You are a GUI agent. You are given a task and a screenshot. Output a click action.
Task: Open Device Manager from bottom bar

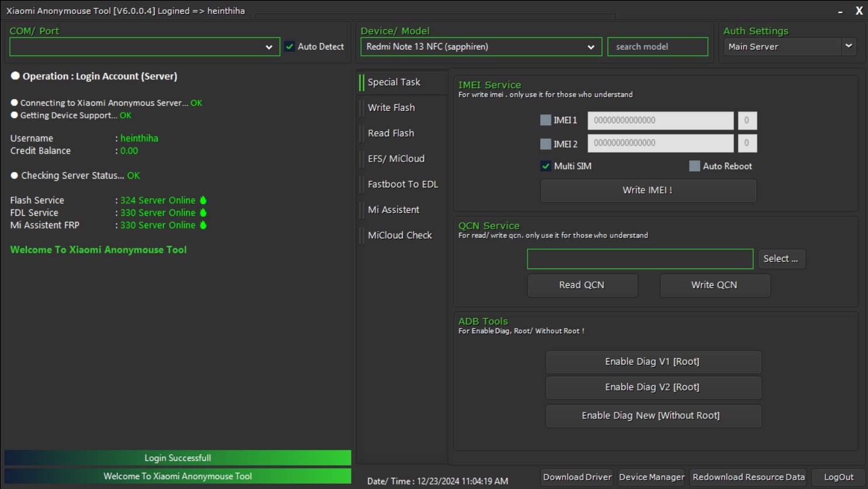click(651, 477)
